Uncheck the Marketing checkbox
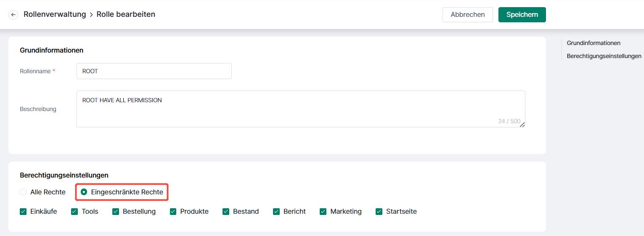 [x=323, y=212]
